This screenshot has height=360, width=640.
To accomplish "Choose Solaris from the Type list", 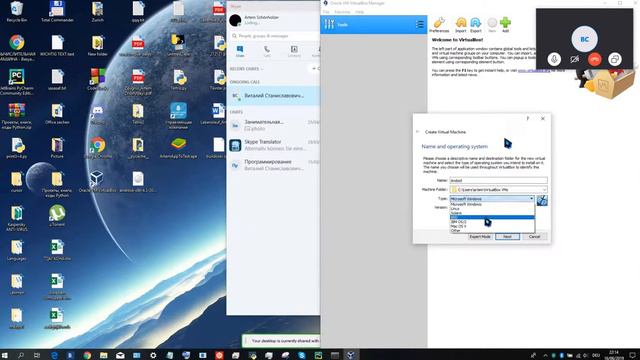I will [492, 213].
